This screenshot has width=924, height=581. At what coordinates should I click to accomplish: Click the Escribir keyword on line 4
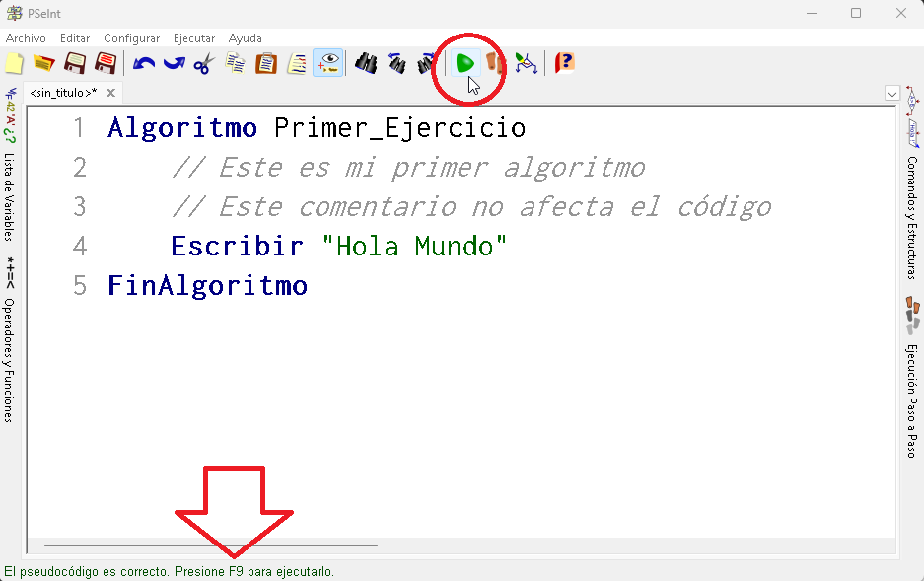(x=237, y=247)
